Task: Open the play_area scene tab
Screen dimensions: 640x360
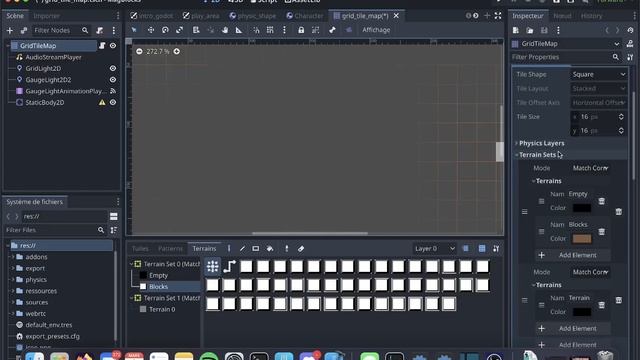Action: 201,16
